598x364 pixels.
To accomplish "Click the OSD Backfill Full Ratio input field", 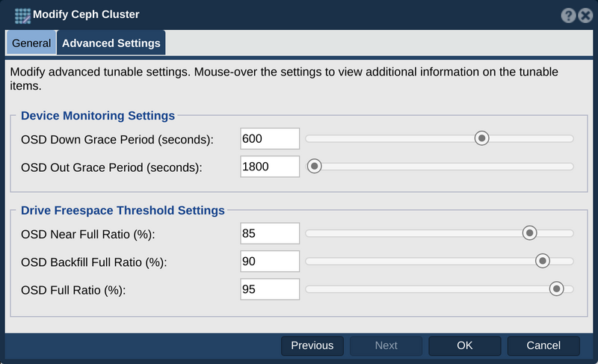I will [270, 261].
